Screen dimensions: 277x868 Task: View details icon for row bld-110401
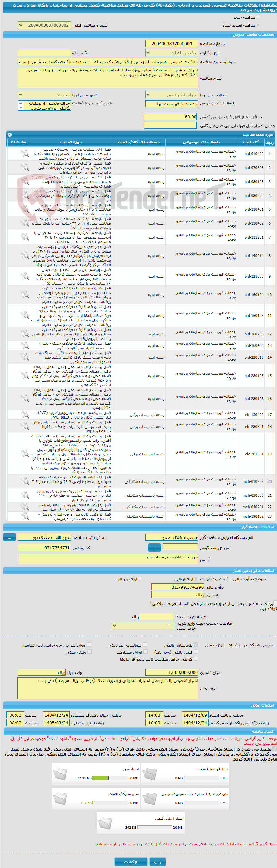click(25, 209)
